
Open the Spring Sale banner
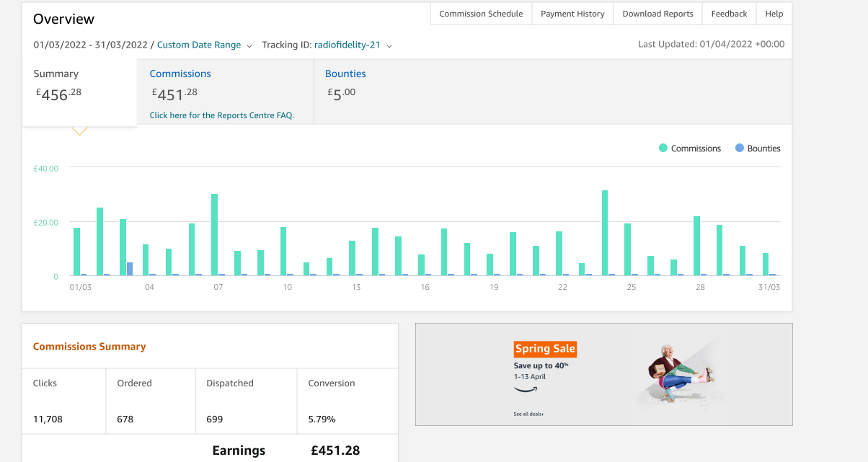click(604, 374)
